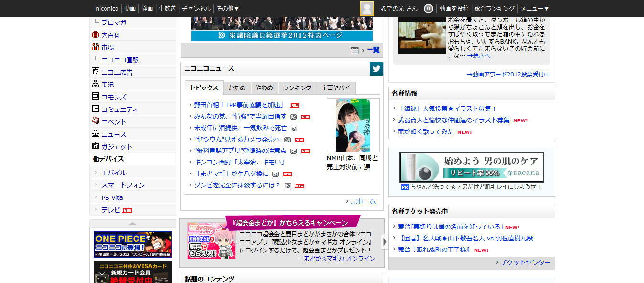Screen dimensions: 644x283
Task: Click the 市場 sidebar icon
Action: click(95, 47)
